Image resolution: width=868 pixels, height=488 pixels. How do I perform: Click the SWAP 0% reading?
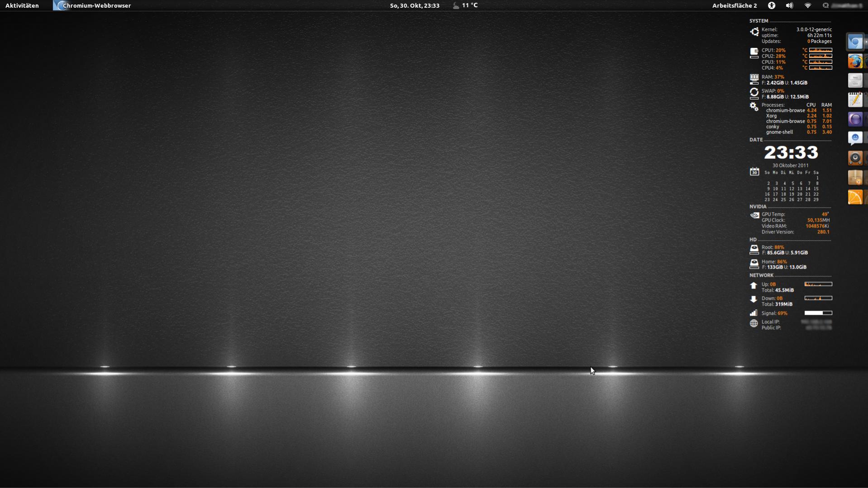(x=773, y=91)
